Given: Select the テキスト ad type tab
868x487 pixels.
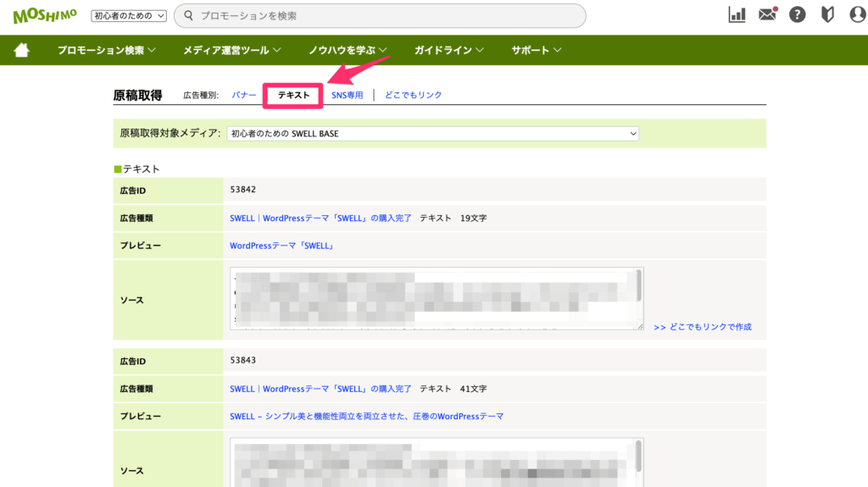Looking at the screenshot, I should pyautogui.click(x=294, y=96).
